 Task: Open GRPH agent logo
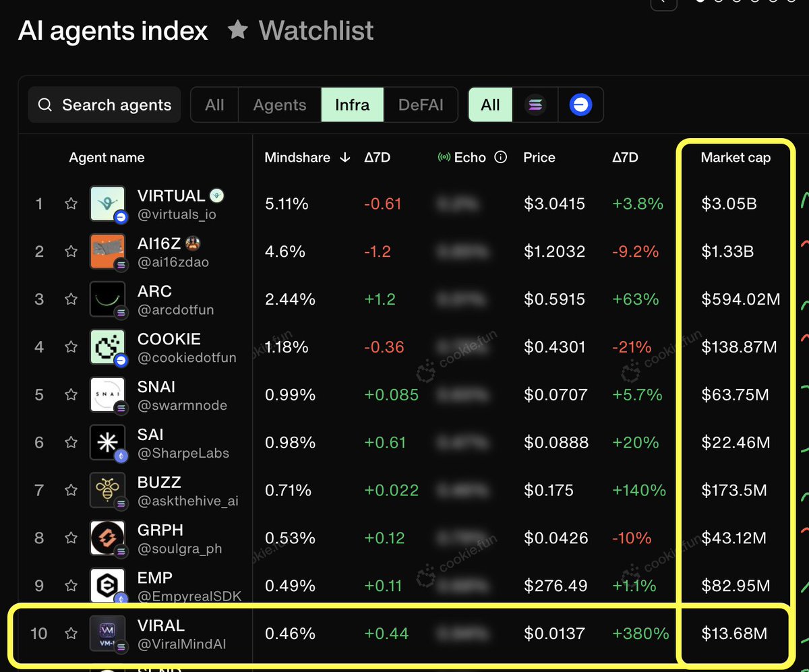107,538
